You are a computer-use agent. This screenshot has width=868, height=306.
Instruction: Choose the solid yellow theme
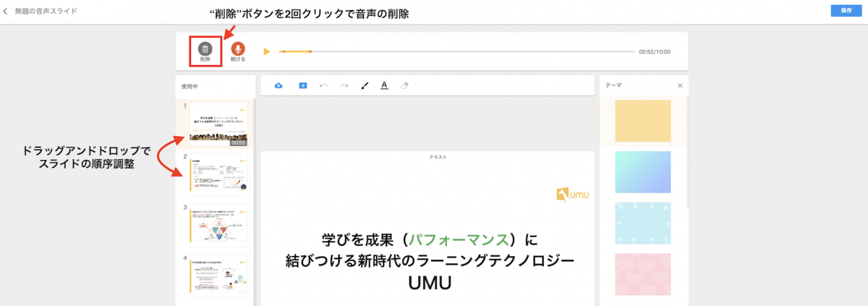tap(642, 120)
